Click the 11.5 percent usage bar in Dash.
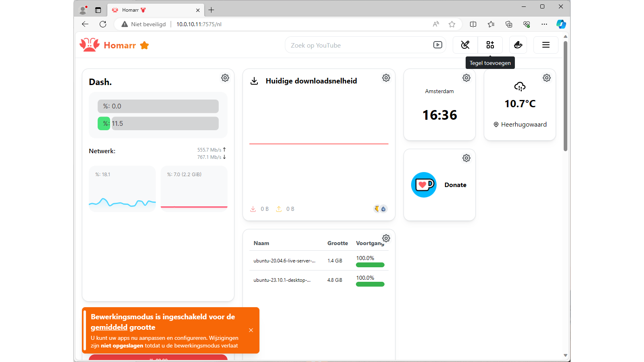644x362 pixels. (x=158, y=123)
